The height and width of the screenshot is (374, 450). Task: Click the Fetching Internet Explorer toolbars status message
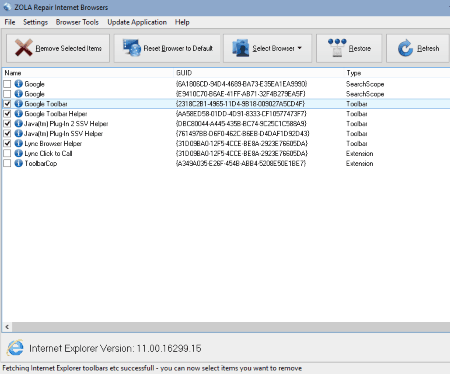point(152,368)
